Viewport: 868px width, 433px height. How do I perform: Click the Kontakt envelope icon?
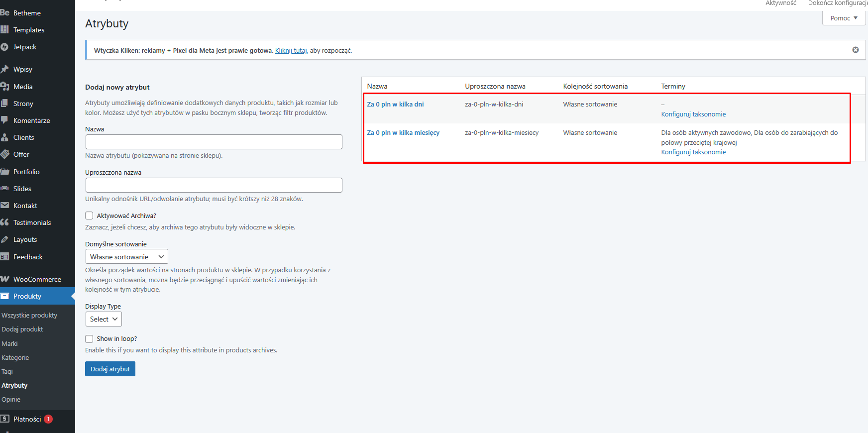[4, 206]
